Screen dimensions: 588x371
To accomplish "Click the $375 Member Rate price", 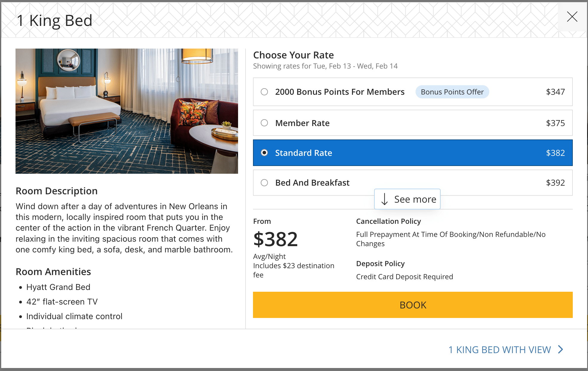I will click(x=555, y=123).
